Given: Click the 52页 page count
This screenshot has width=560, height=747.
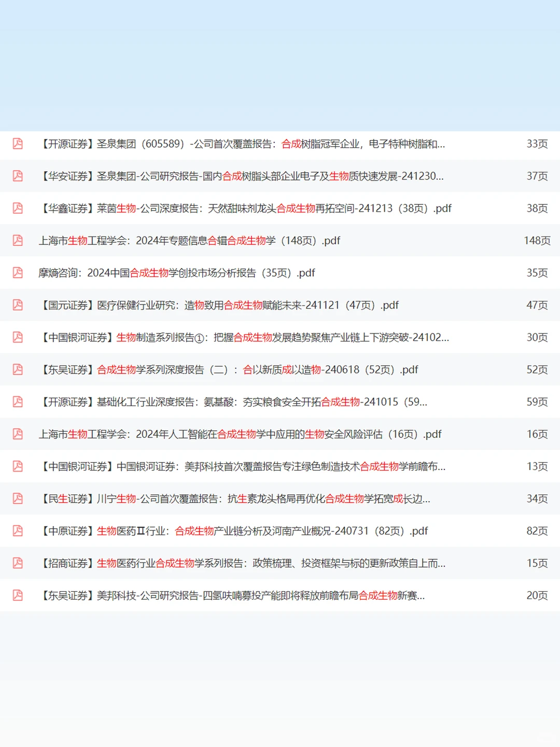Looking at the screenshot, I should [x=537, y=369].
